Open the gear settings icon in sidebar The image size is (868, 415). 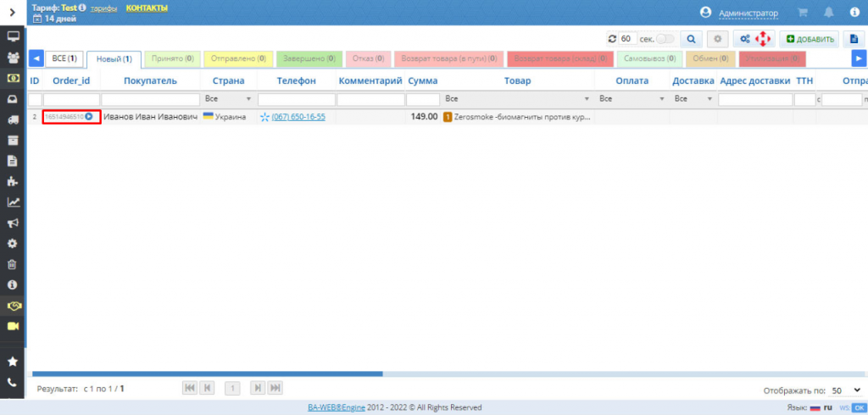pyautogui.click(x=13, y=243)
